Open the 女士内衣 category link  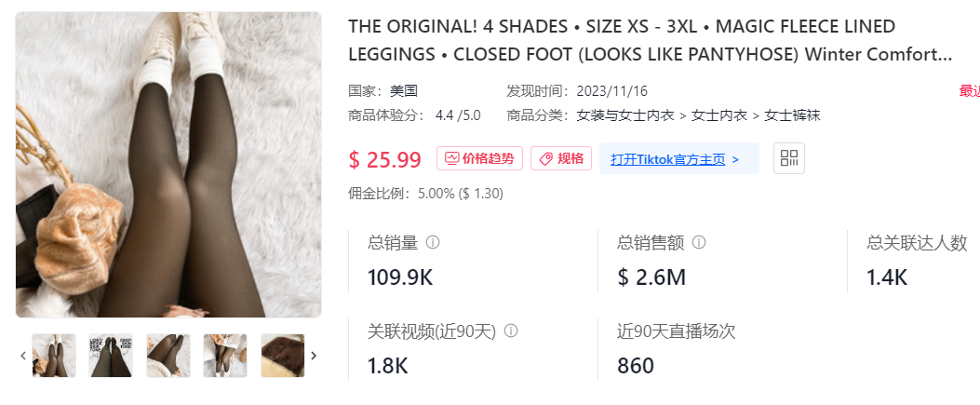718,115
